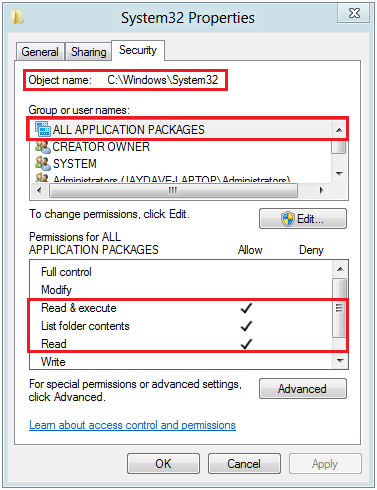Select the Administrators entry in the user list
This screenshot has width=377, height=490.
click(x=180, y=178)
